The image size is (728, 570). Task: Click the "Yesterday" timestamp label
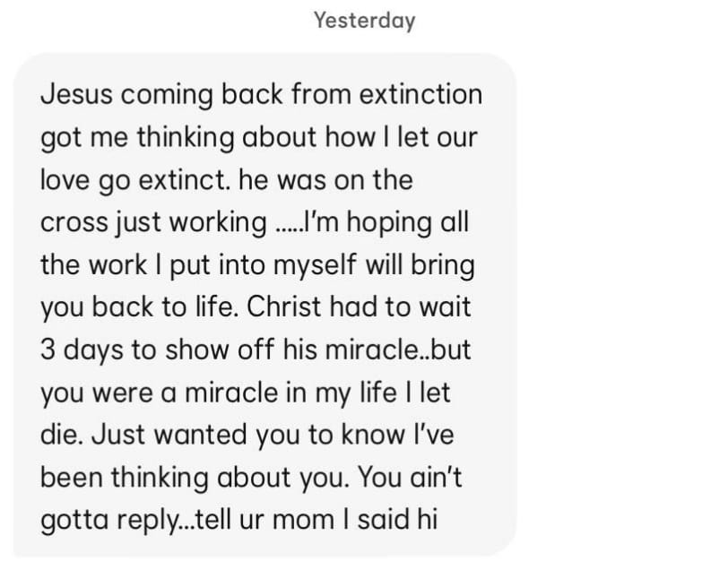pos(364,20)
